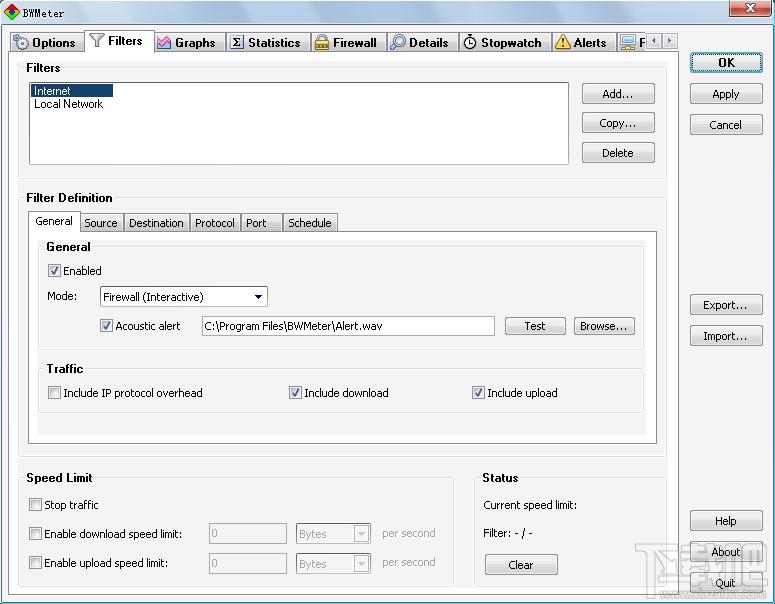Screen dimensions: 775x604
Task: Open the Mode dropdown Firewall (Interactive)
Action: pyautogui.click(x=184, y=297)
